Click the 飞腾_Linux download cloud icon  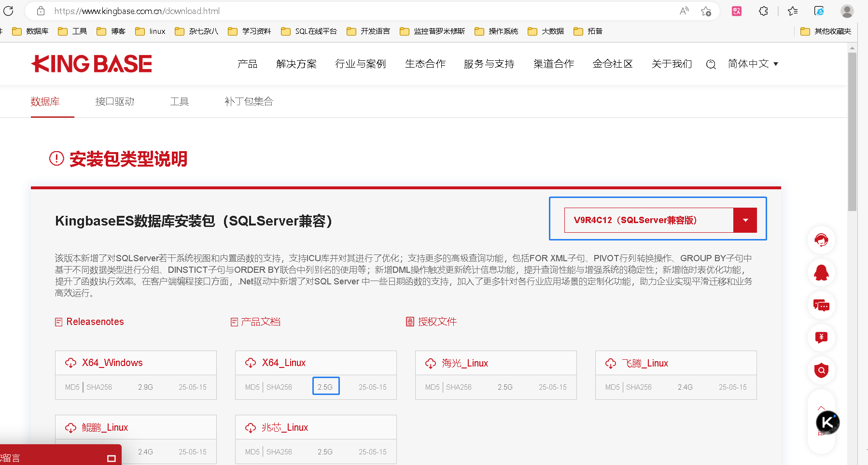611,363
